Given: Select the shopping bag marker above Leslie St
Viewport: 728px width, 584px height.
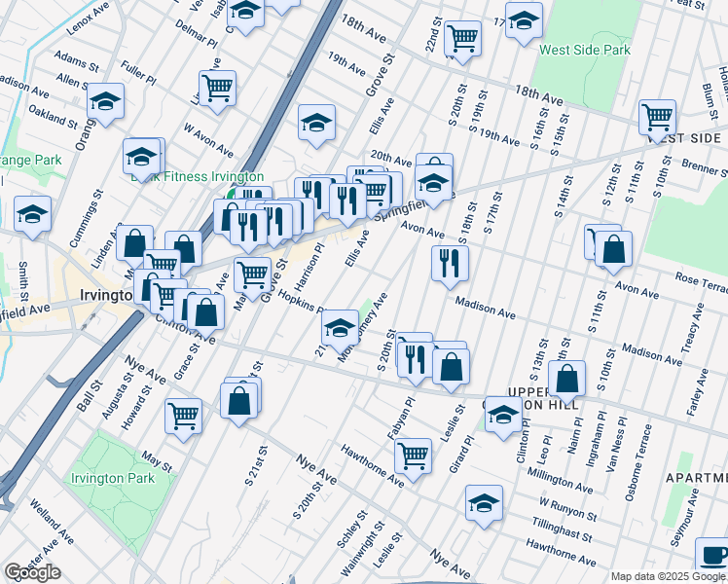Looking at the screenshot, I should tap(451, 368).
